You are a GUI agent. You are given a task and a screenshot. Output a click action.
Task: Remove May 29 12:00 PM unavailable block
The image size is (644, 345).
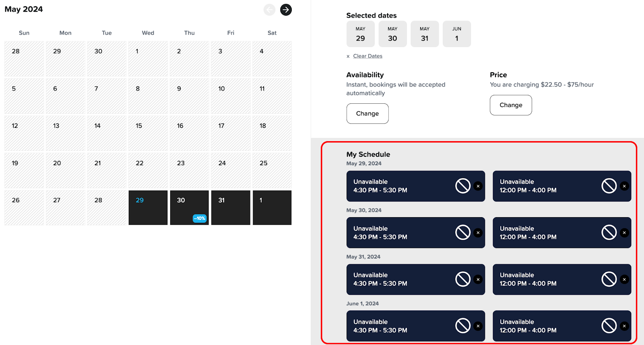[x=624, y=186]
